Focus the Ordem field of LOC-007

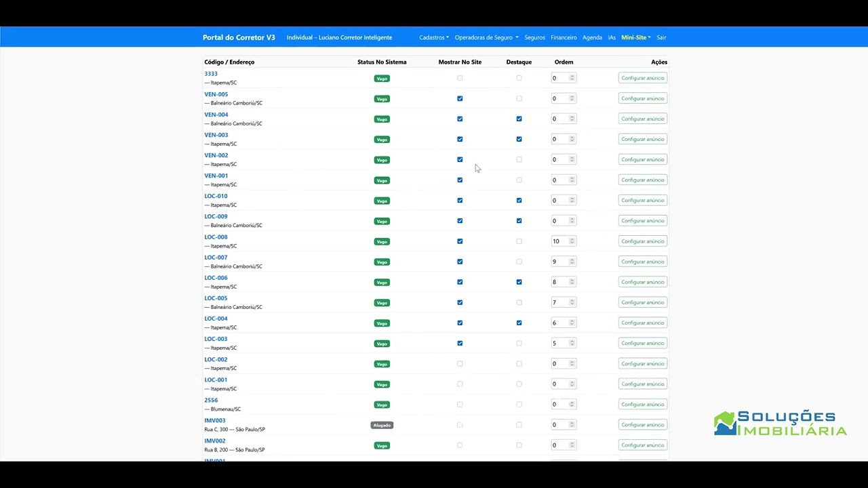pos(564,262)
